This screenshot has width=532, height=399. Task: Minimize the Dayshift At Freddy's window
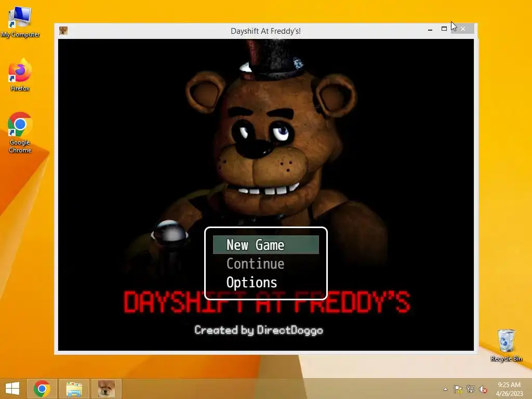[x=430, y=30]
